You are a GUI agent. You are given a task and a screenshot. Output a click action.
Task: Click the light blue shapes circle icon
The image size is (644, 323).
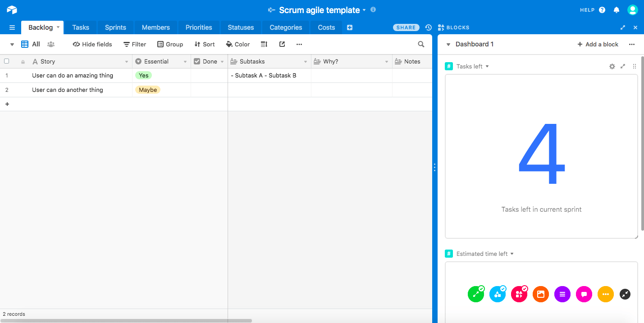point(498,294)
